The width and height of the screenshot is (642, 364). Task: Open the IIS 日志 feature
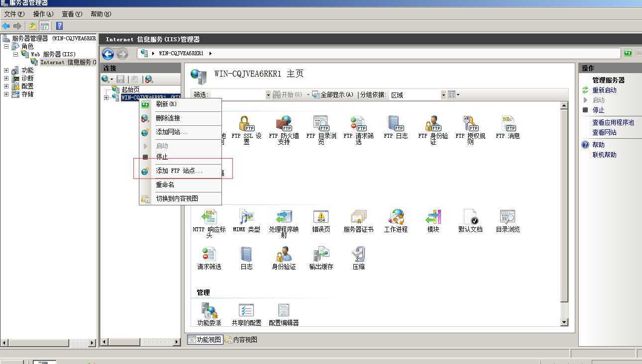[246, 258]
